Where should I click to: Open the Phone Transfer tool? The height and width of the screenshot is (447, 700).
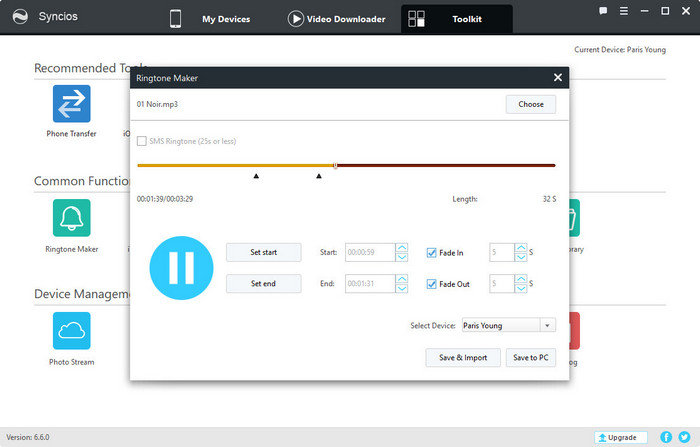pos(71,104)
